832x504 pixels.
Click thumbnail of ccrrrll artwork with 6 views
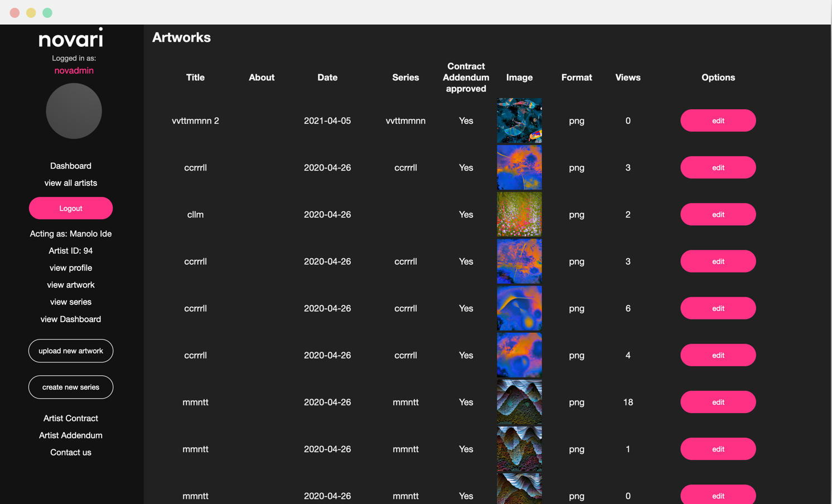coord(519,308)
